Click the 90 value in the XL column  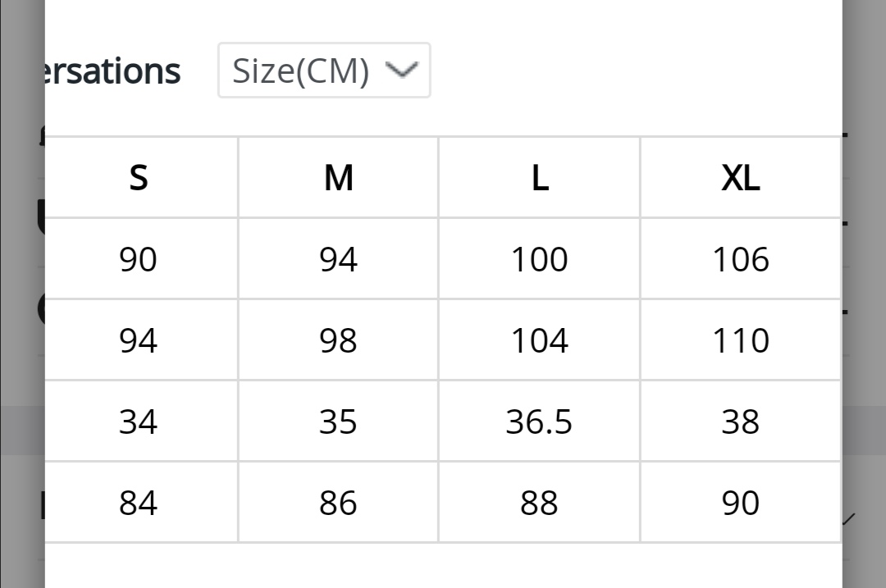point(740,503)
